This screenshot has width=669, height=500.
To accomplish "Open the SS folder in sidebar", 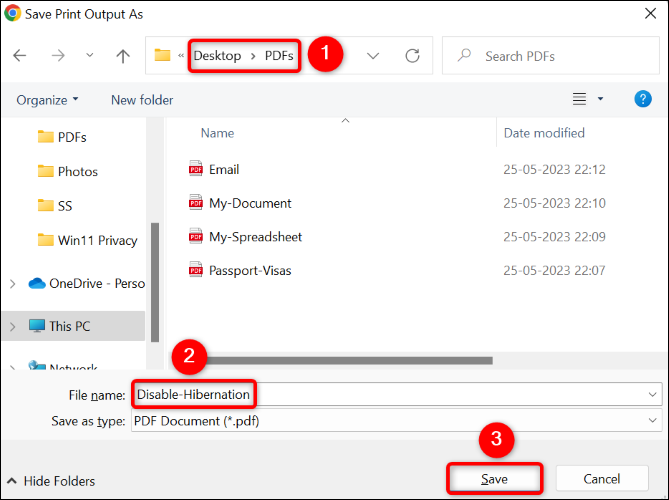I will coord(55,206).
